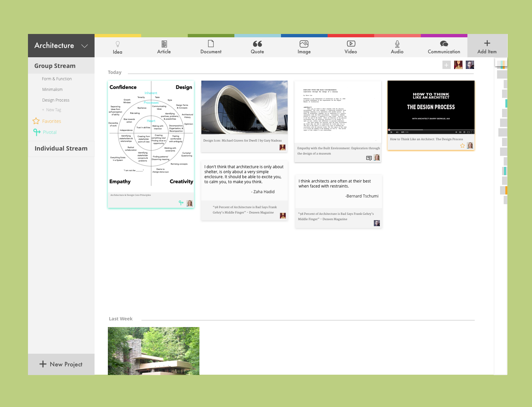Pick the Document item type

click(x=211, y=47)
